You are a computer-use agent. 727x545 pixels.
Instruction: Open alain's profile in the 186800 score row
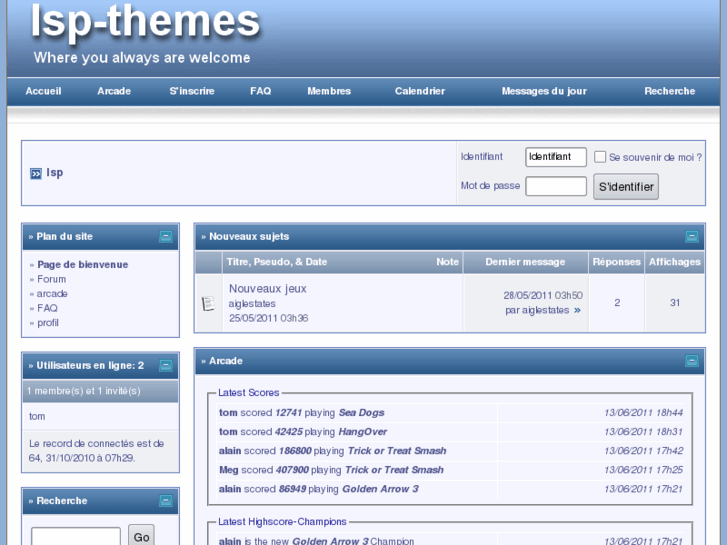click(x=230, y=451)
